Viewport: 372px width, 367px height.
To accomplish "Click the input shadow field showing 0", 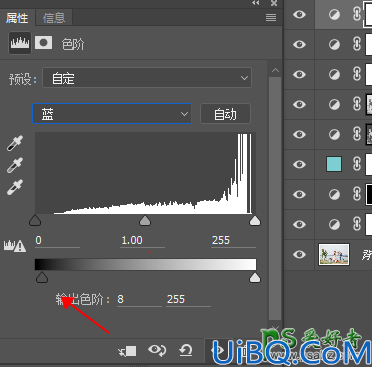I will (x=57, y=241).
